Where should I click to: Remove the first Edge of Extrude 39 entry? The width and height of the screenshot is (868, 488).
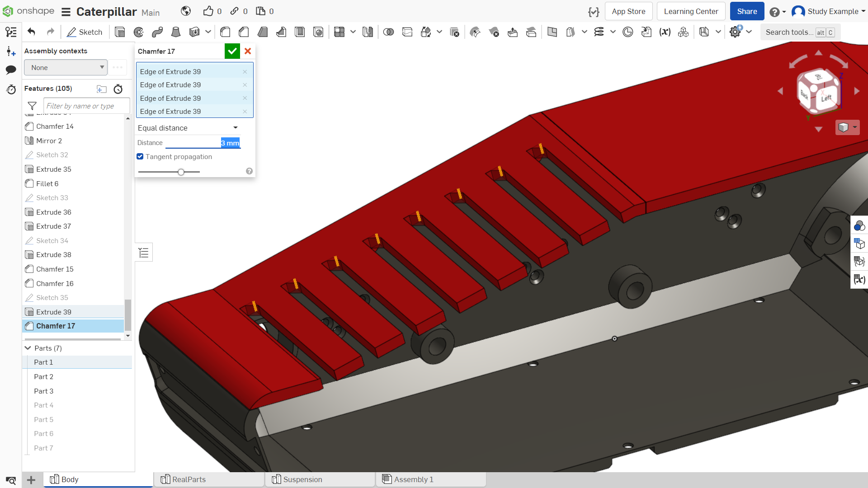pos(245,71)
